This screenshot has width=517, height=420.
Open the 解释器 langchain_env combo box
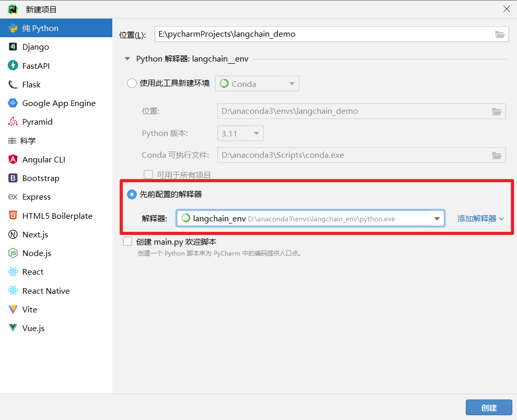pyautogui.click(x=311, y=219)
